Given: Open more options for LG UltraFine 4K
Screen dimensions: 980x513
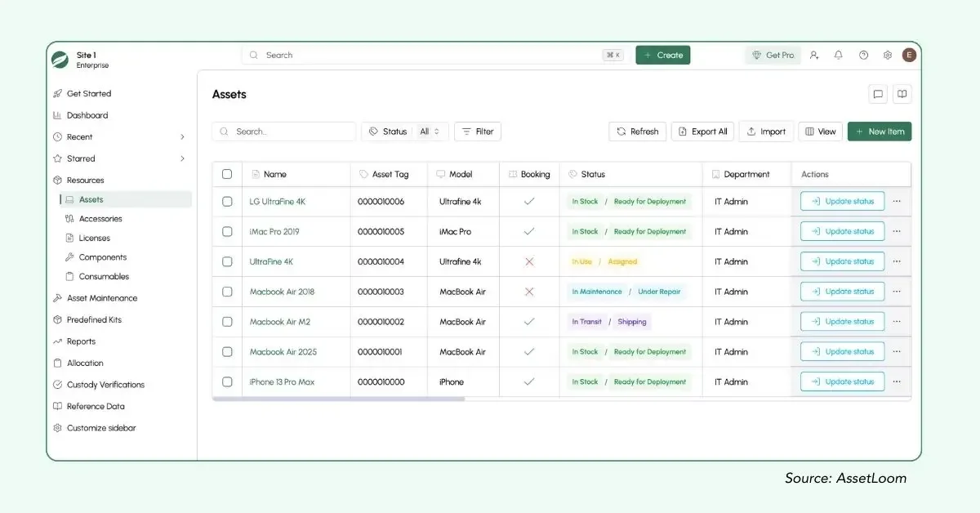Looking at the screenshot, I should tap(897, 201).
